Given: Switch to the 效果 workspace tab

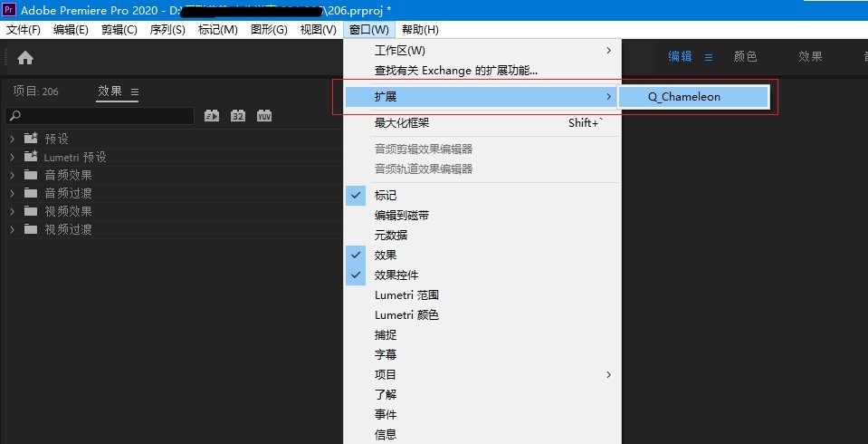Looking at the screenshot, I should [x=810, y=56].
